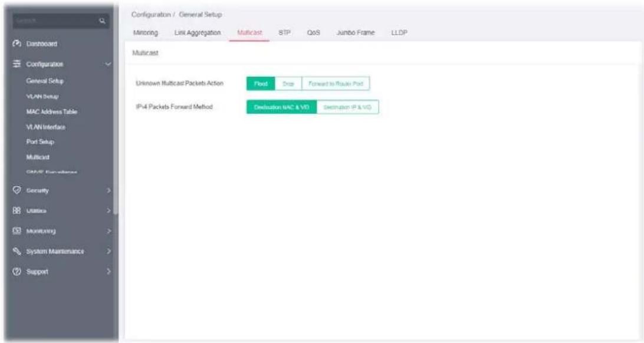Click Configuration in the breadcrumb
The height and width of the screenshot is (343, 644).
click(151, 14)
